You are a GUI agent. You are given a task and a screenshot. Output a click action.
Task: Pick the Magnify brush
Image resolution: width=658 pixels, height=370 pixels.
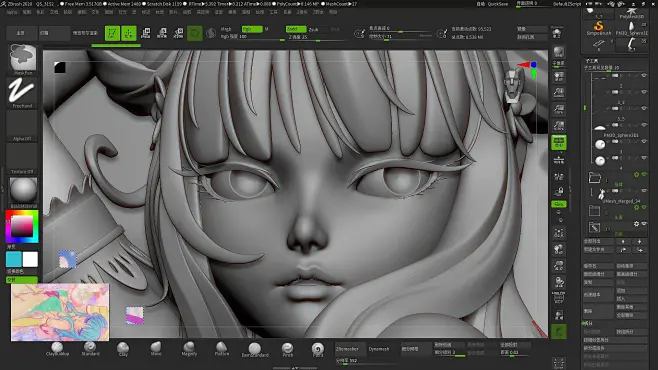pyautogui.click(x=189, y=349)
